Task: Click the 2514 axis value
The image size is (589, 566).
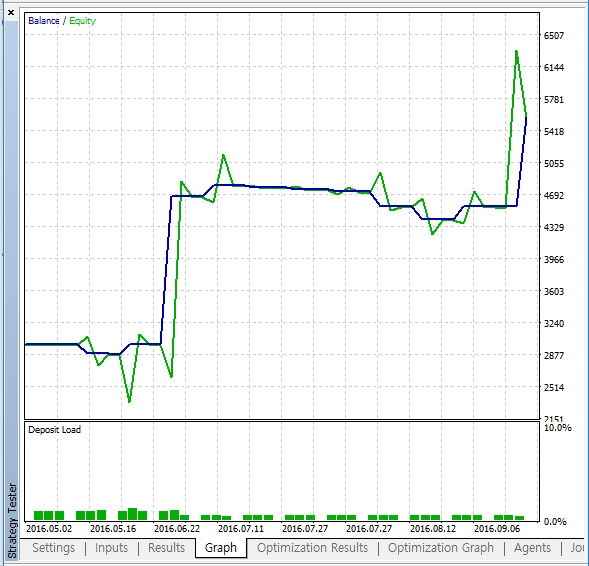Action: [554, 387]
